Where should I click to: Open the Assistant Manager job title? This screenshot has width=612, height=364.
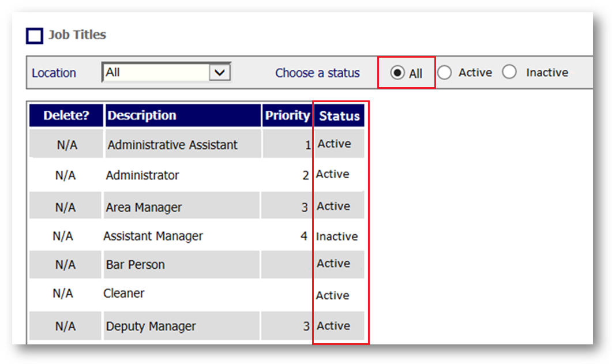[x=153, y=236]
